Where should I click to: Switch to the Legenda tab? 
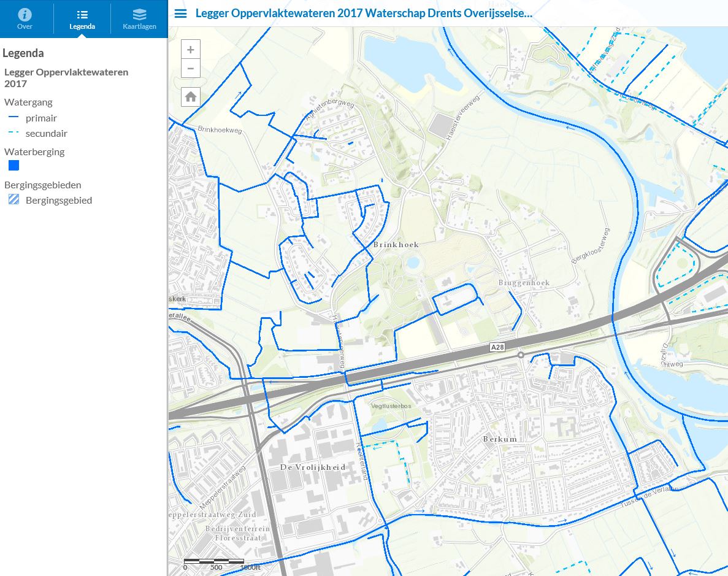coord(82,18)
